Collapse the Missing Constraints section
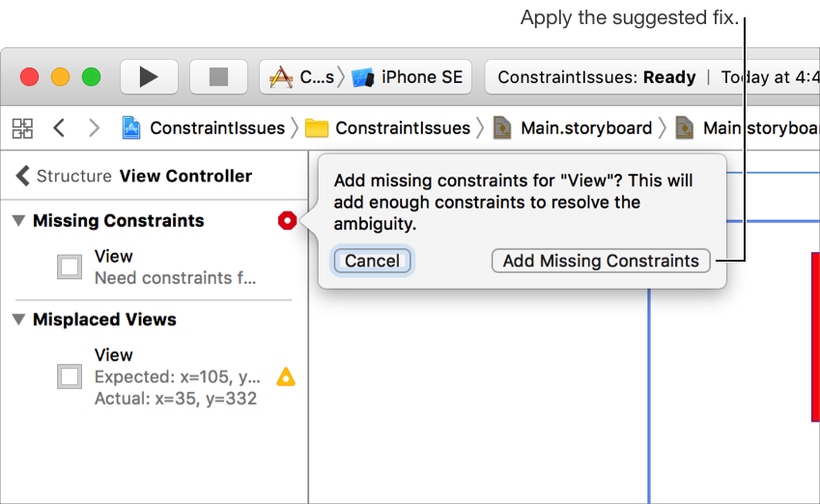The image size is (820, 504). click(18, 221)
